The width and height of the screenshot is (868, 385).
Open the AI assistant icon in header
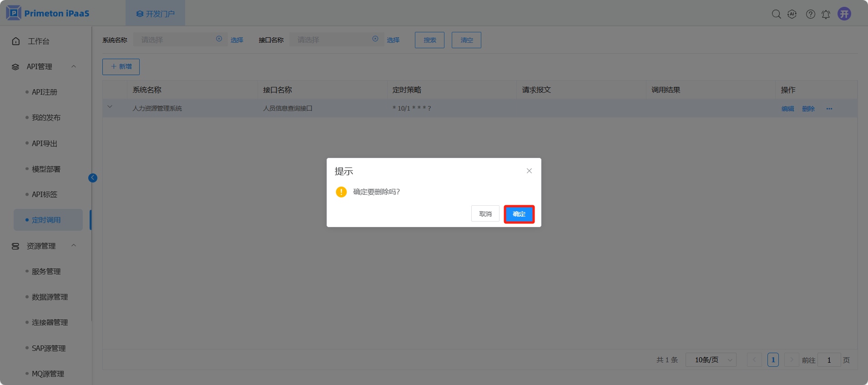click(x=792, y=14)
